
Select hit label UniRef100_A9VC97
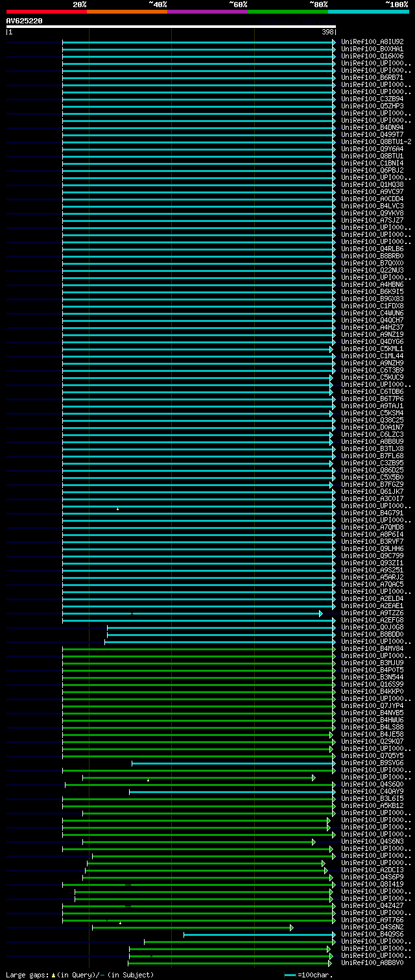(x=372, y=192)
